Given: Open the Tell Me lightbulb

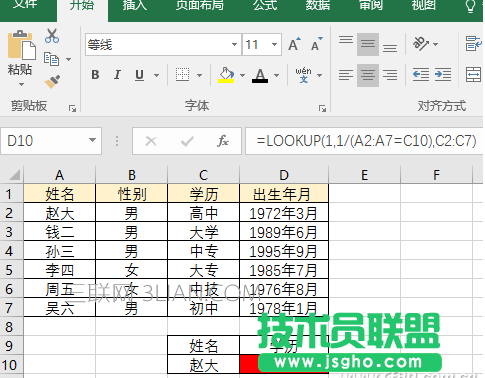Looking at the screenshot, I should (470, 6).
